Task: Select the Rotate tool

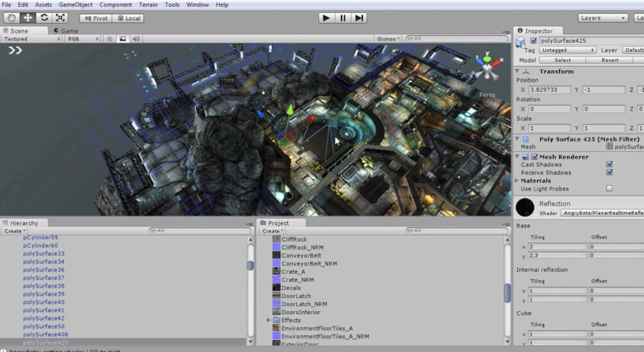Action: 44,18
